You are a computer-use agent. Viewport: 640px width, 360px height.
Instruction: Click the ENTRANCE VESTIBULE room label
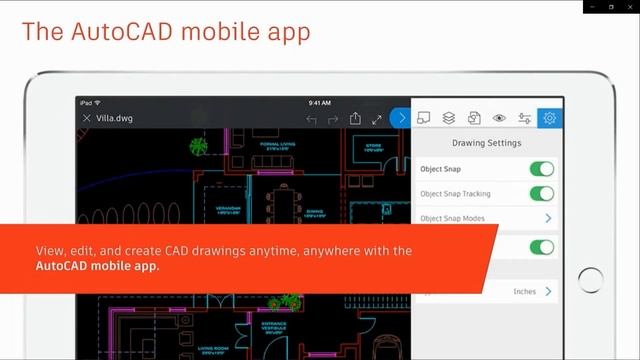[274, 328]
